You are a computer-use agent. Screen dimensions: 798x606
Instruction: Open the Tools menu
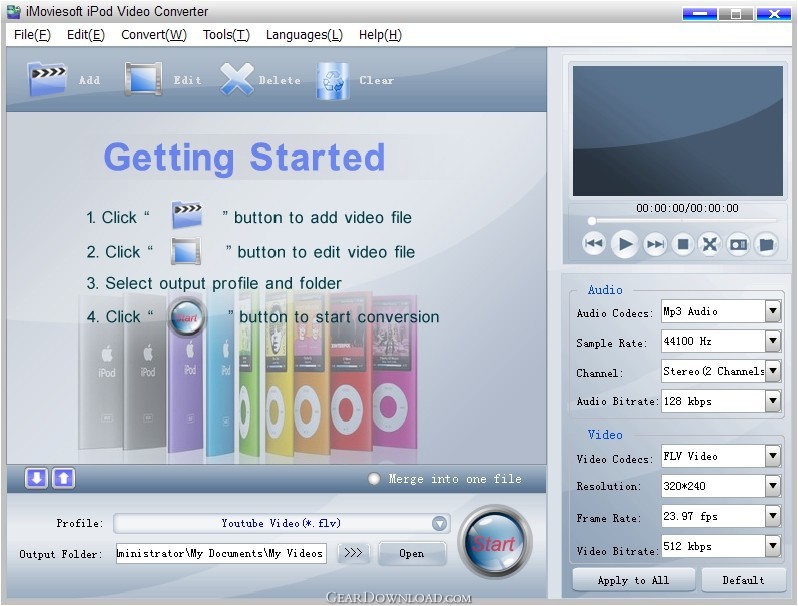coord(226,35)
